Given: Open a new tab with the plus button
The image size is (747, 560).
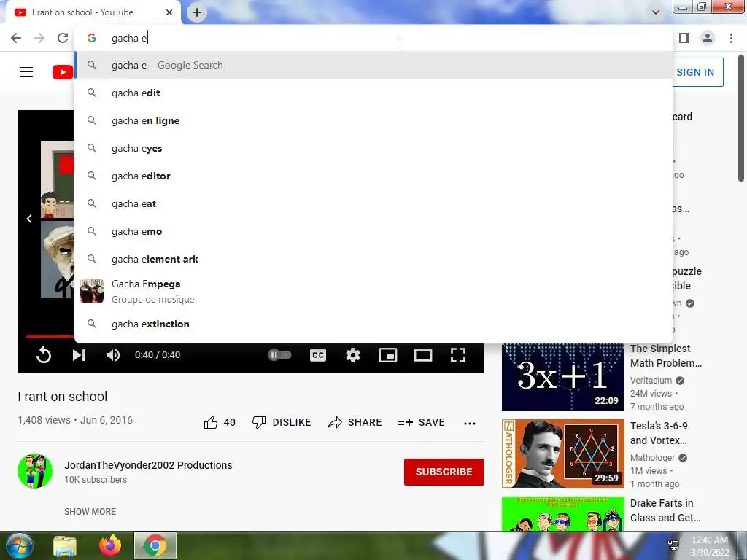Looking at the screenshot, I should tap(197, 12).
